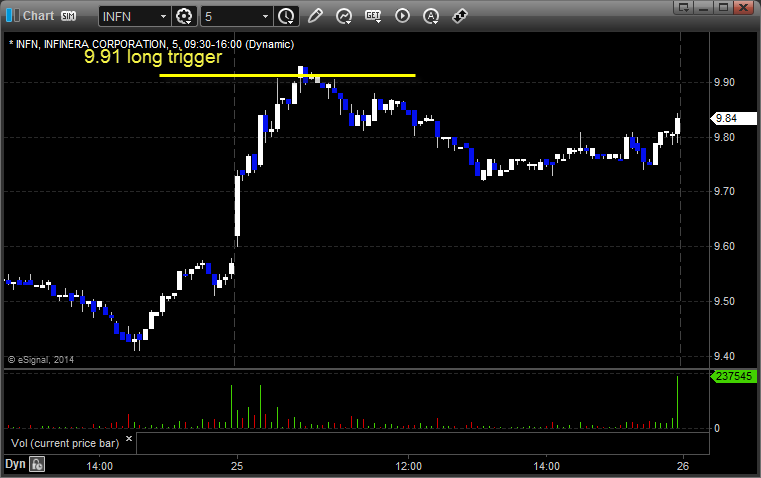Open the symbol settings gear menu

(184, 16)
